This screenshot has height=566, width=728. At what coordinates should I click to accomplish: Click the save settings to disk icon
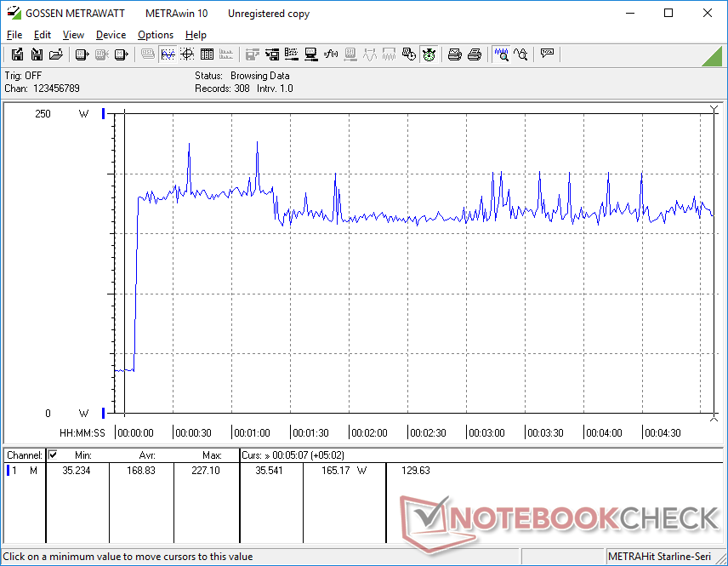pyautogui.click(x=271, y=54)
